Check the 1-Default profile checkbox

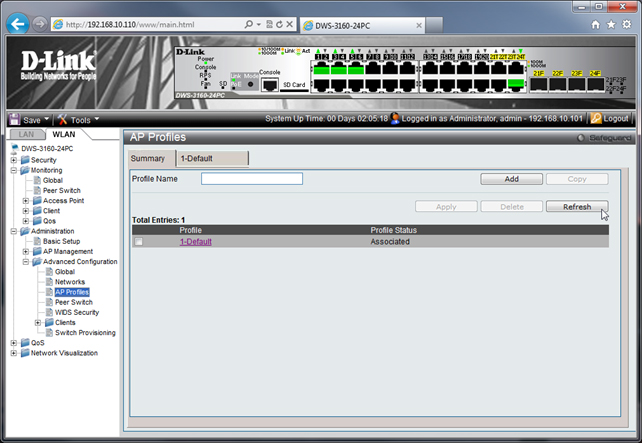pyautogui.click(x=139, y=242)
